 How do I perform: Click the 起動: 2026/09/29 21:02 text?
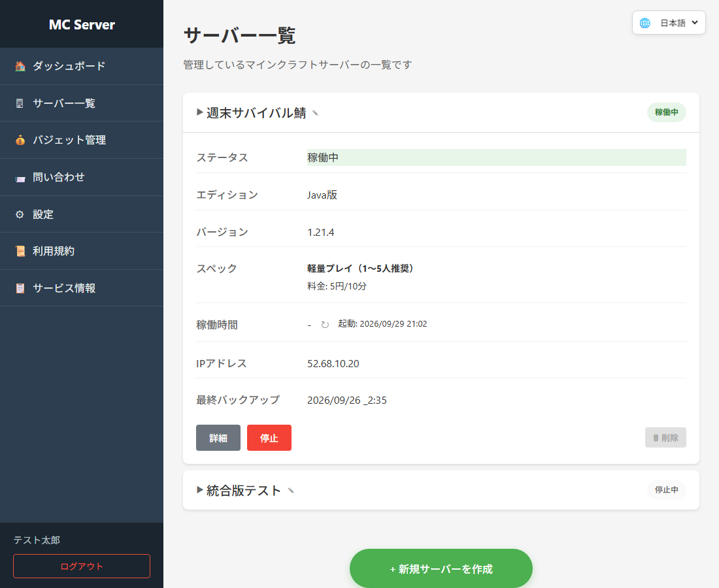(382, 324)
